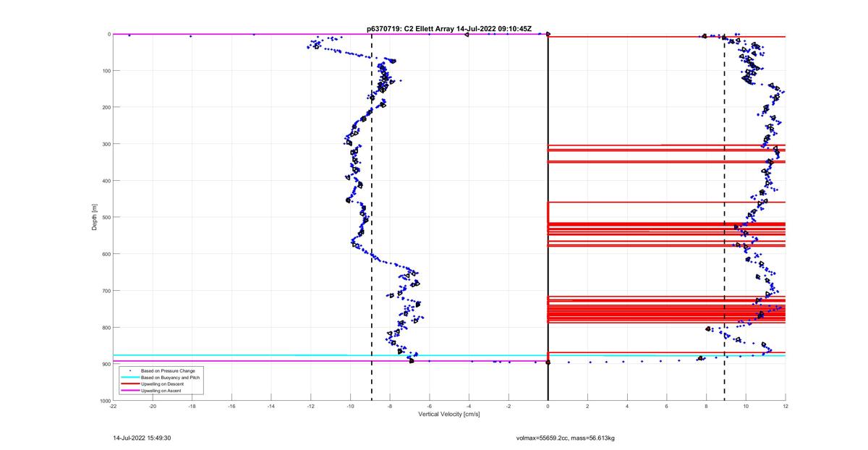Click velocity axis tick label '-2'

click(509, 407)
